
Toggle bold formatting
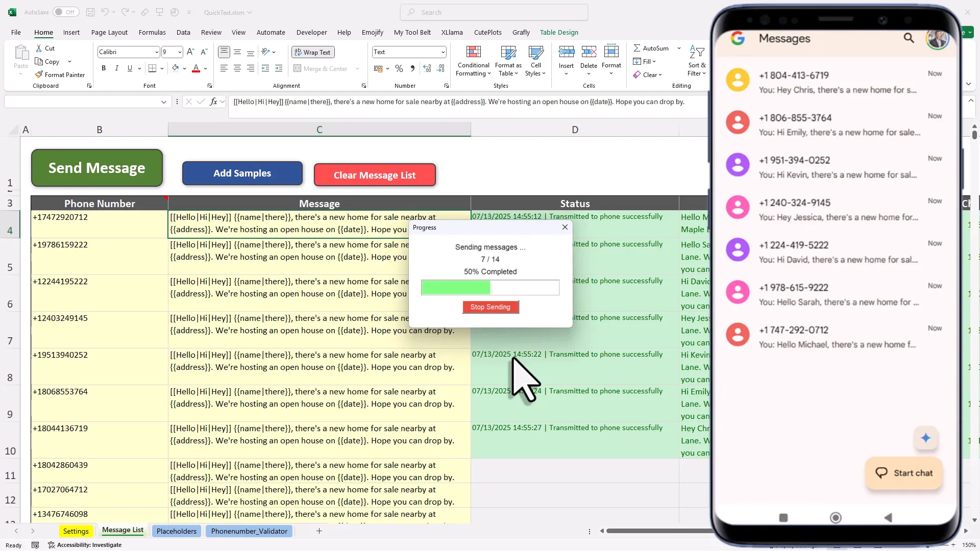click(104, 68)
